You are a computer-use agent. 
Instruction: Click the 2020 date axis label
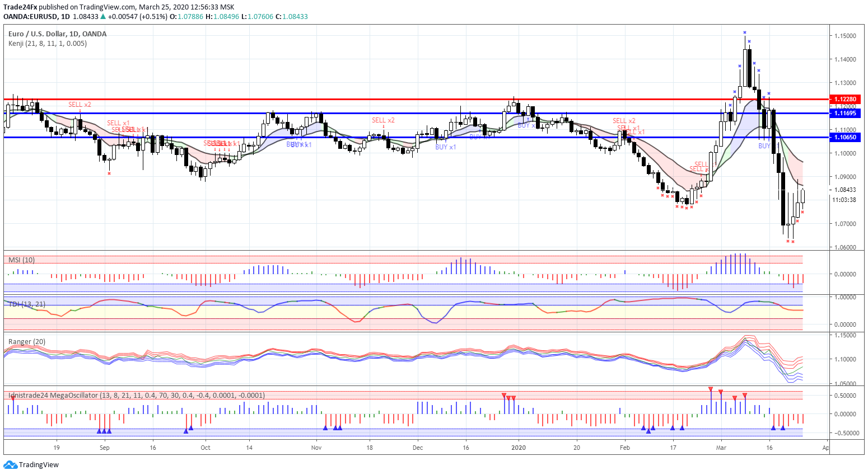click(519, 448)
